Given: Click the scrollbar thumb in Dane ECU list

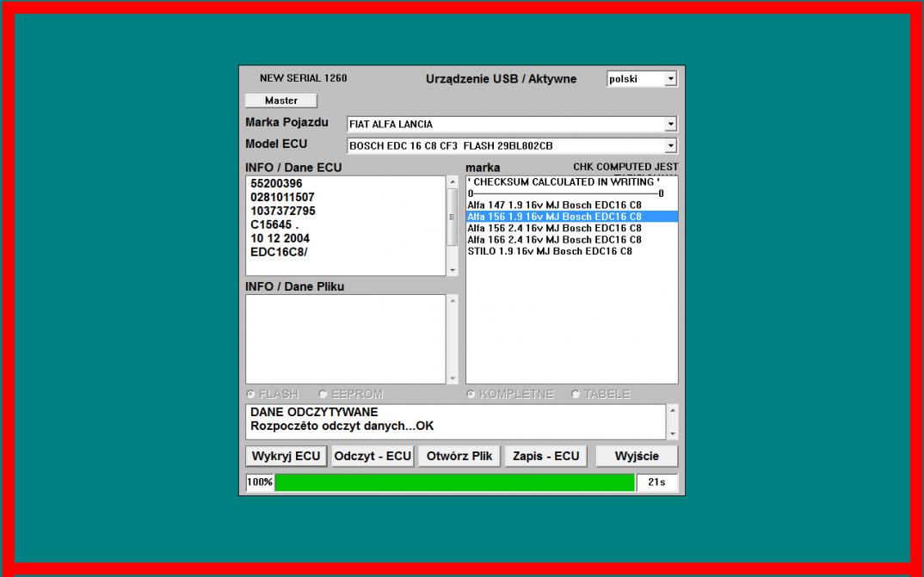Looking at the screenshot, I should point(453,217).
